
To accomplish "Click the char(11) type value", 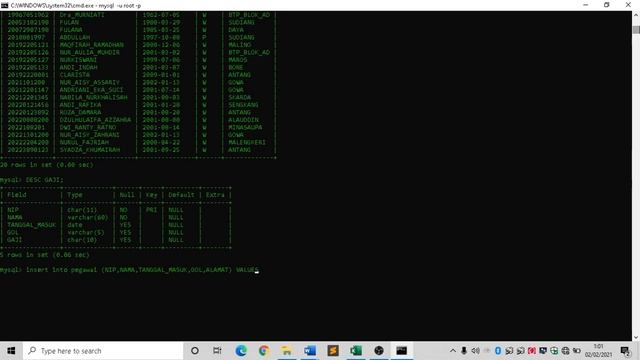I will pyautogui.click(x=82, y=210).
